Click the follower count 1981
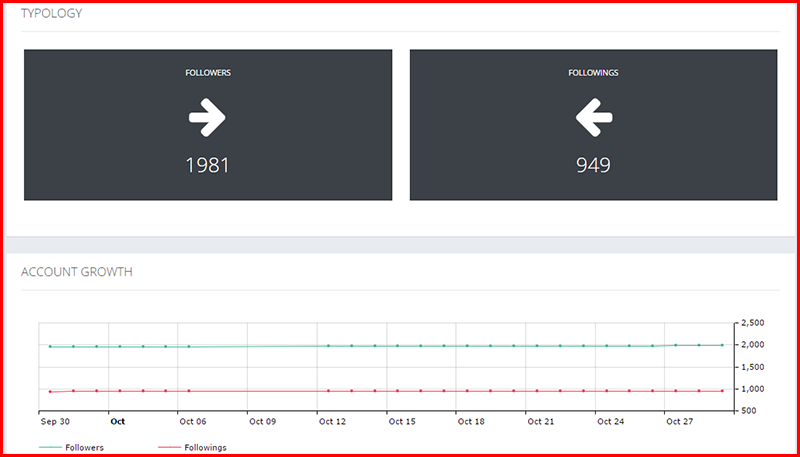Screen dimensions: 800x457 click(207, 166)
